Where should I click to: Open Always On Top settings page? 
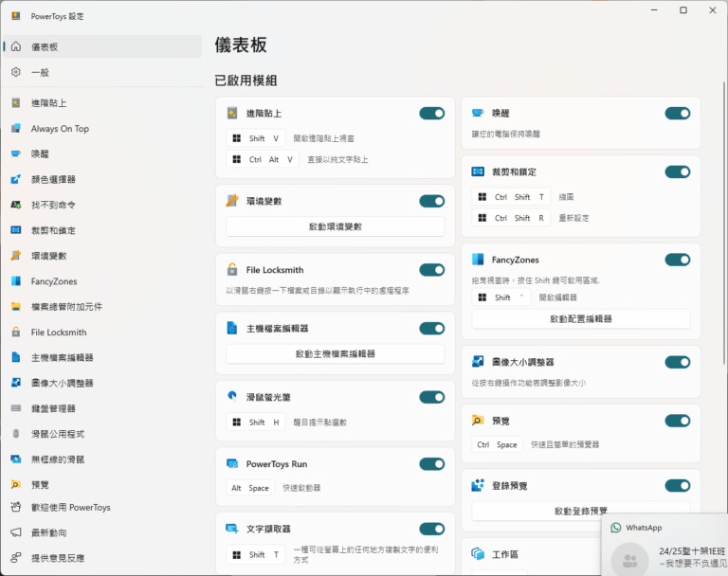[60, 129]
